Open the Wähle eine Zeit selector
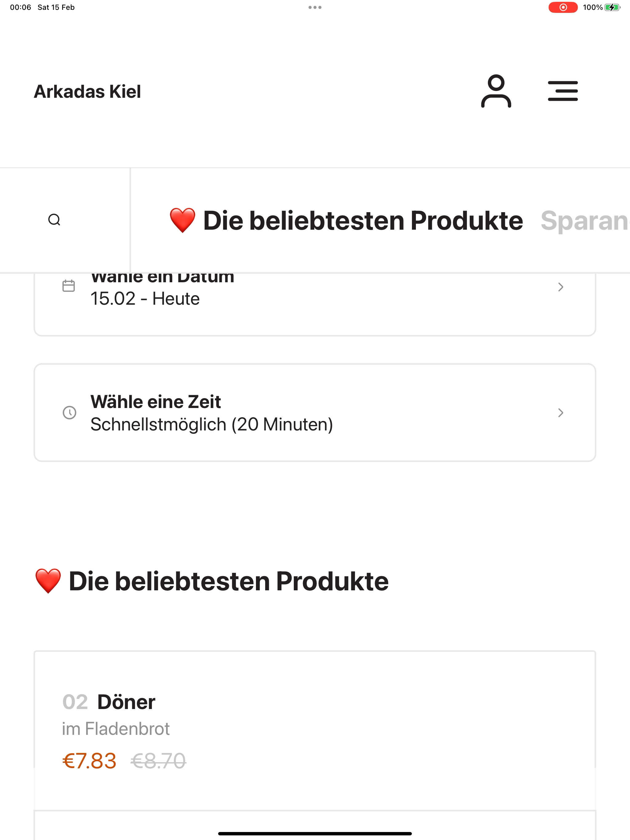Screen dimensions: 630x840 point(315,413)
